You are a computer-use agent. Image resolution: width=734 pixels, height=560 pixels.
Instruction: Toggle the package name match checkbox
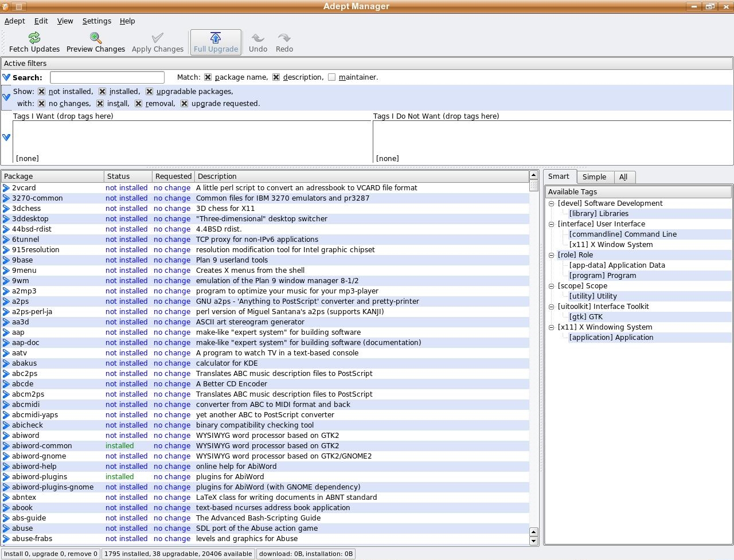tap(208, 77)
